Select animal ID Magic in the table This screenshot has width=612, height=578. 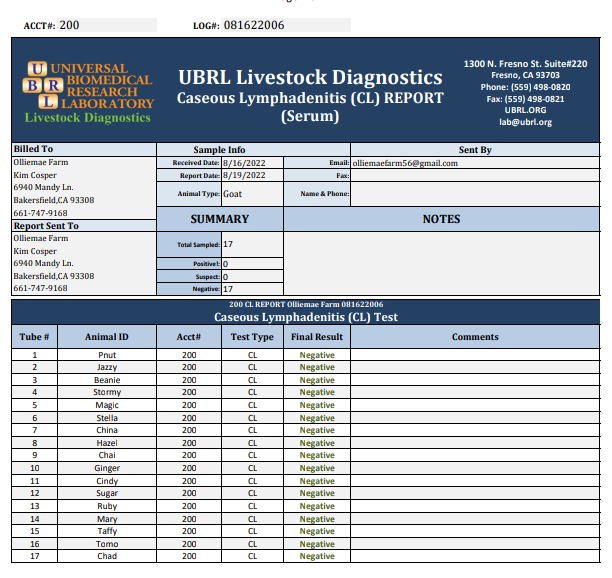coord(107,405)
